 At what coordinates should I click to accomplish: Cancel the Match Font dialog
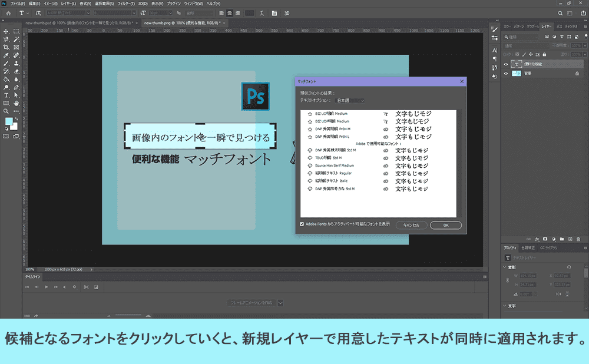click(x=411, y=224)
